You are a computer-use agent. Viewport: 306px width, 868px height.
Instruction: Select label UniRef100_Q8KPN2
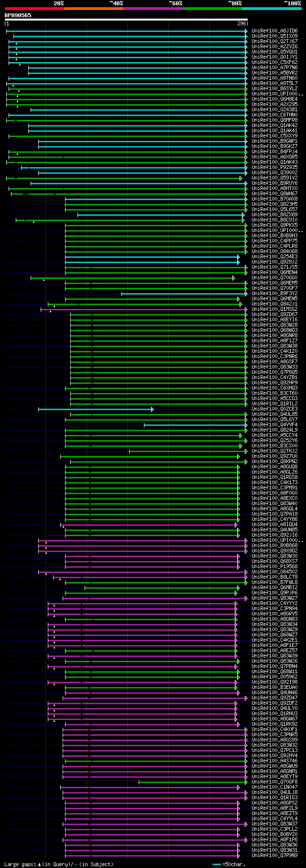click(x=274, y=462)
